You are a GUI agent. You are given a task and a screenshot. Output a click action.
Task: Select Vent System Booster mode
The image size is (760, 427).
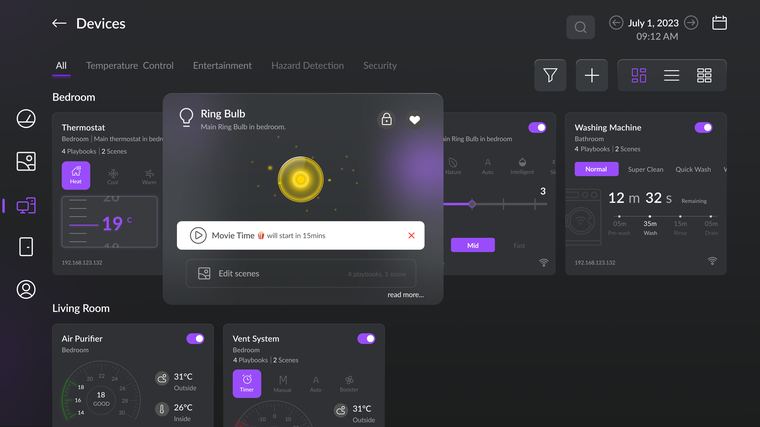pos(349,384)
